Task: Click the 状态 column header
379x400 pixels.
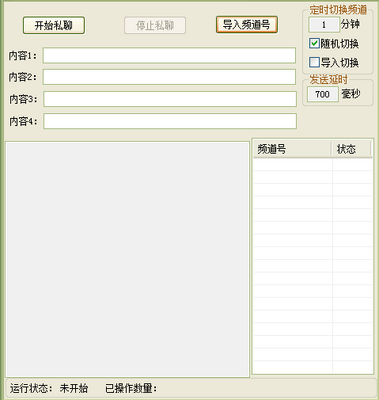Action: (351, 149)
